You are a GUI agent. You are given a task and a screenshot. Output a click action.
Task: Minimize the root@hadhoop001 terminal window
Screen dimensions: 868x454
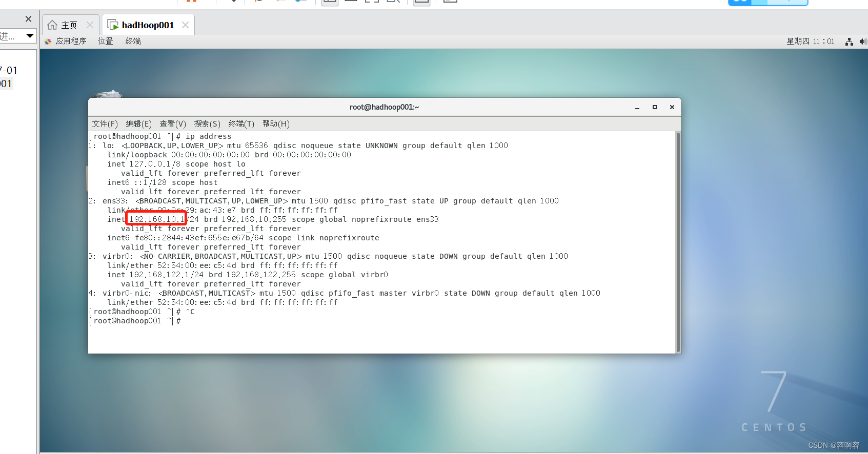[637, 107]
